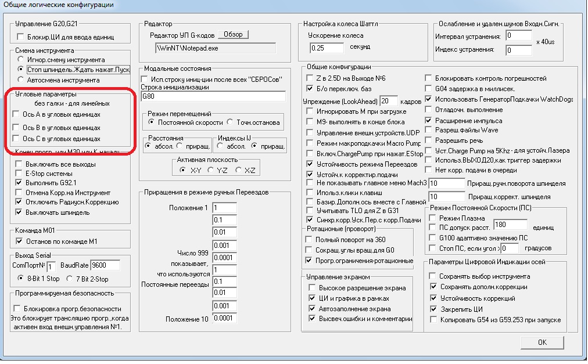
Task: Check 'Выключить все выходы' option
Action: (19, 164)
